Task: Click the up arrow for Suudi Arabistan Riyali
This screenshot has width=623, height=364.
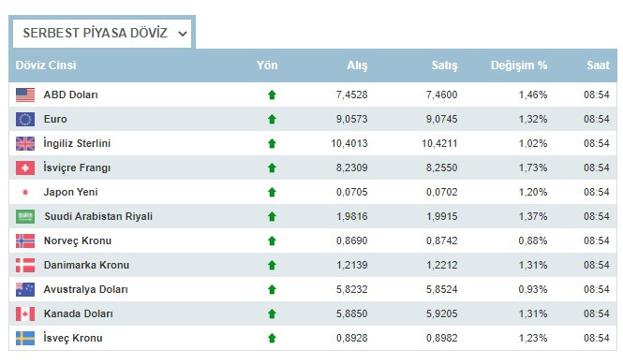Action: (x=272, y=216)
